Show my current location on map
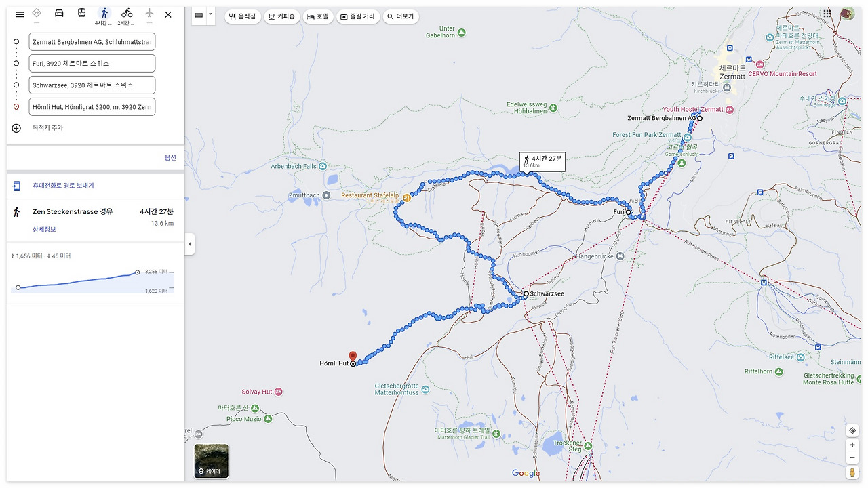The height and width of the screenshot is (488, 868). (852, 431)
